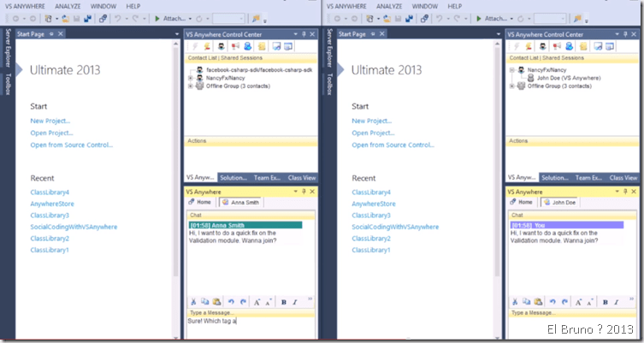Image resolution: width=644 pixels, height=343 pixels.
Task: Click increase font size icon in John Doe chat
Action: [x=581, y=301]
